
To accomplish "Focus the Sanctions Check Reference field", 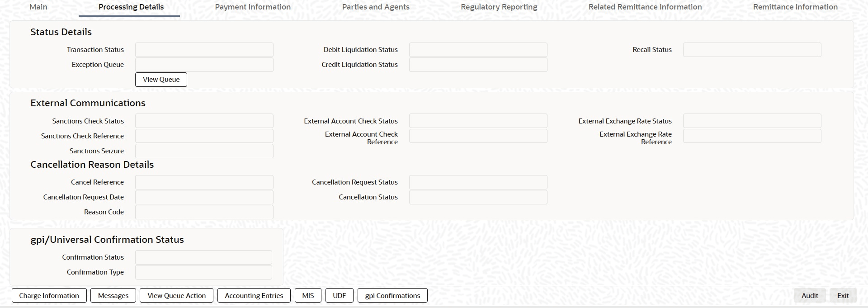I will [x=204, y=136].
